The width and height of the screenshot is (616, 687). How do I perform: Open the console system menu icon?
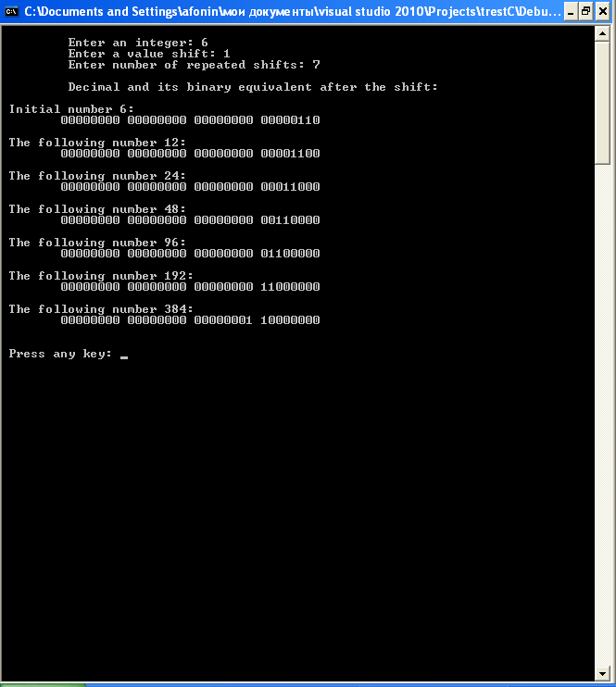point(11,11)
